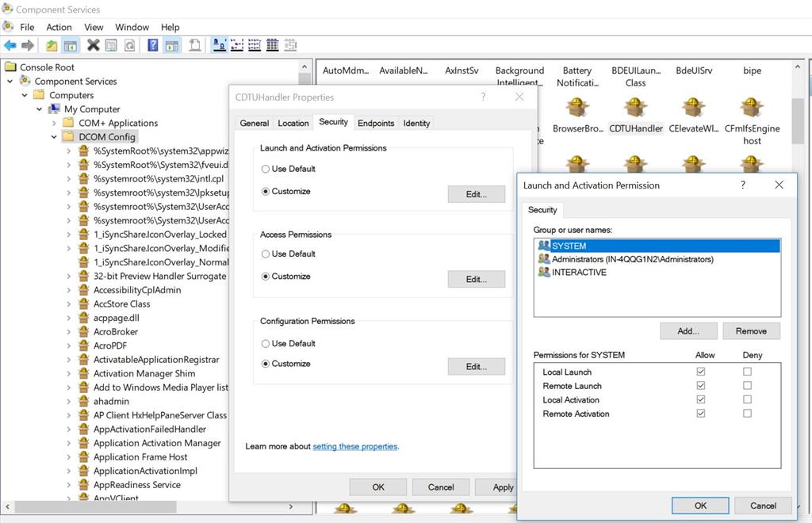
Task: Open the 'setting these properties' link
Action: tap(355, 446)
